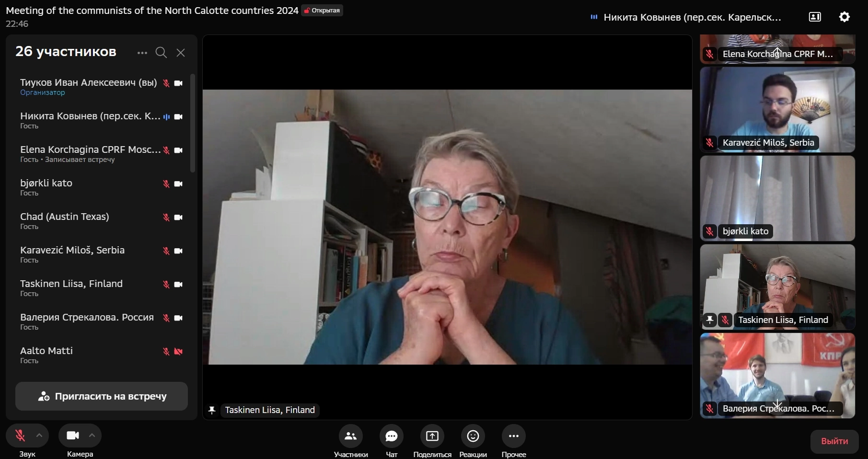The height and width of the screenshot is (459, 868).
Task: Open the settings gear icon
Action: [x=845, y=17]
